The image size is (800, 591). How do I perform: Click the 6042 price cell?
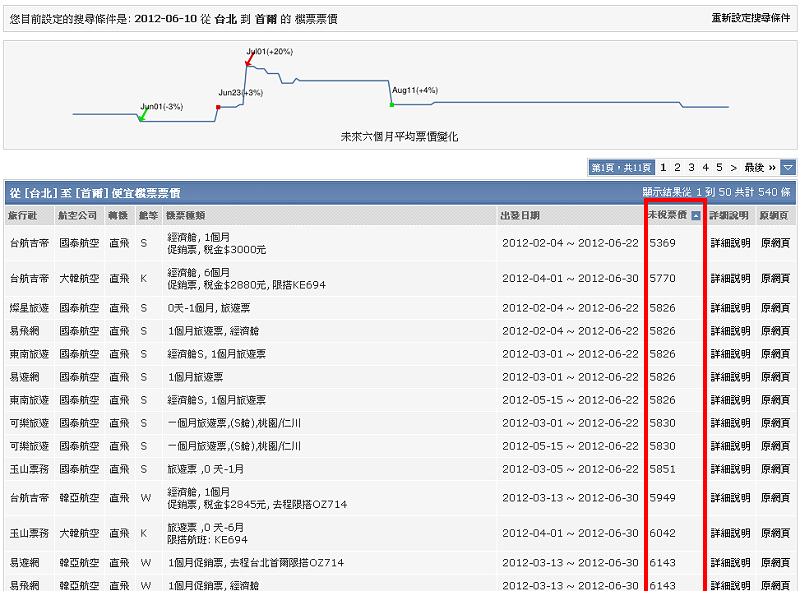(662, 533)
